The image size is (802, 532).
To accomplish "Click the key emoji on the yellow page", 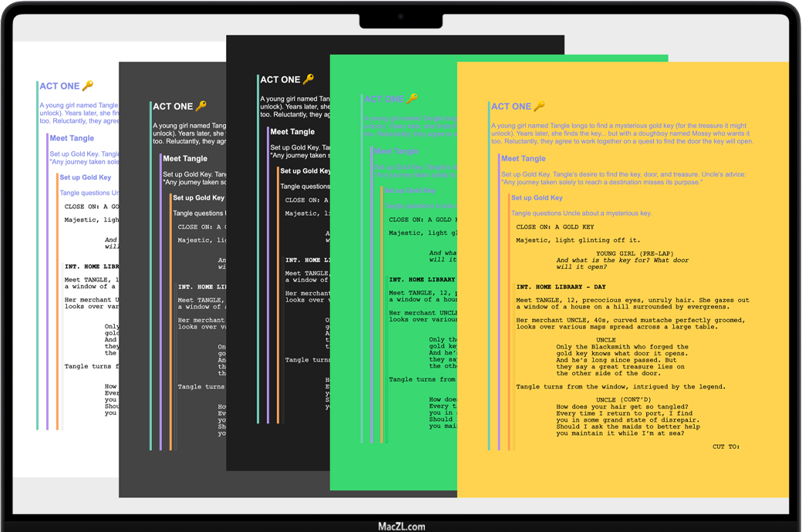I will tap(539, 106).
